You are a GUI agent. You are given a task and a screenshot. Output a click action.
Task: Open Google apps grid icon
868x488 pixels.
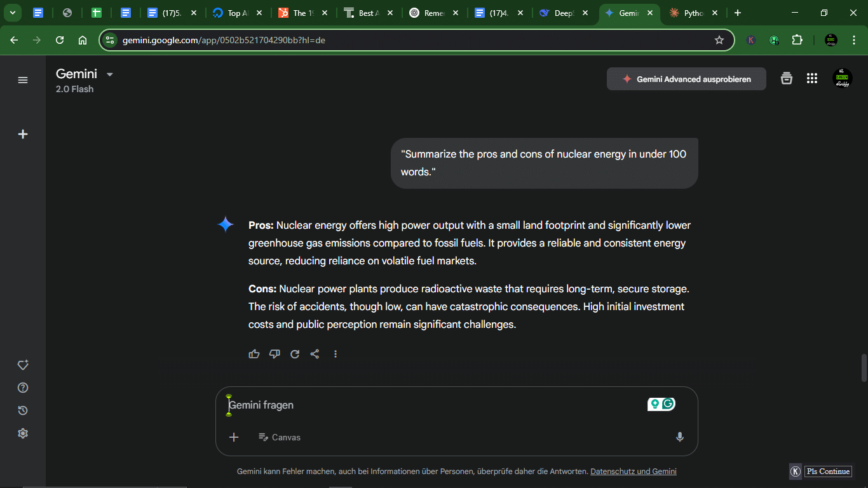pyautogui.click(x=811, y=78)
